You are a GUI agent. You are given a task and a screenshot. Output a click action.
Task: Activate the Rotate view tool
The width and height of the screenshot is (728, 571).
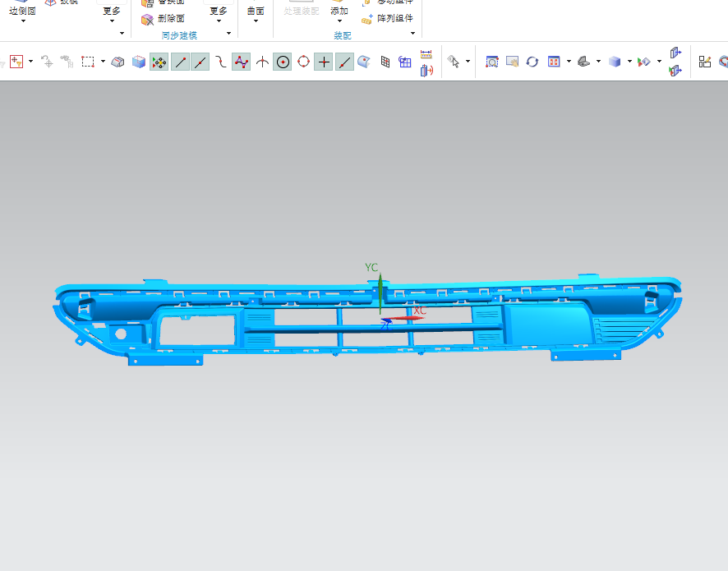(x=532, y=62)
